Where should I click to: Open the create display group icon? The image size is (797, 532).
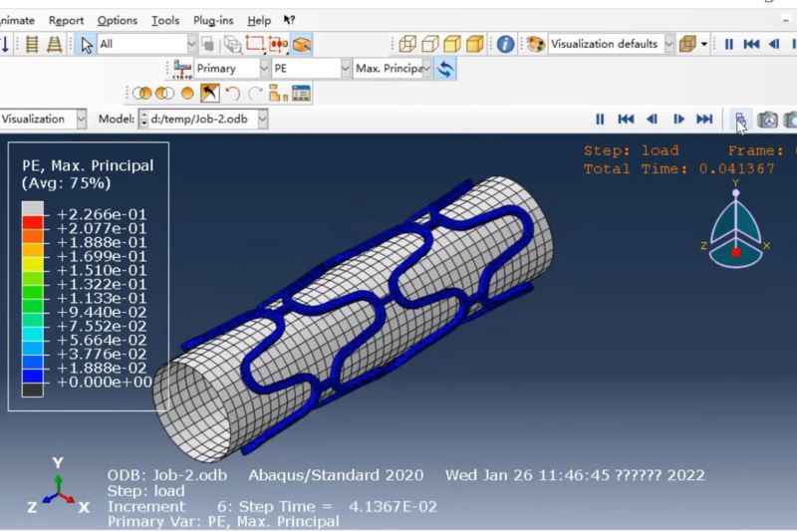(x=278, y=93)
